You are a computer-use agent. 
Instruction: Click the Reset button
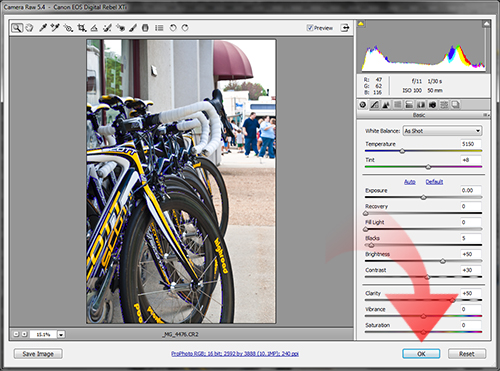click(x=467, y=354)
